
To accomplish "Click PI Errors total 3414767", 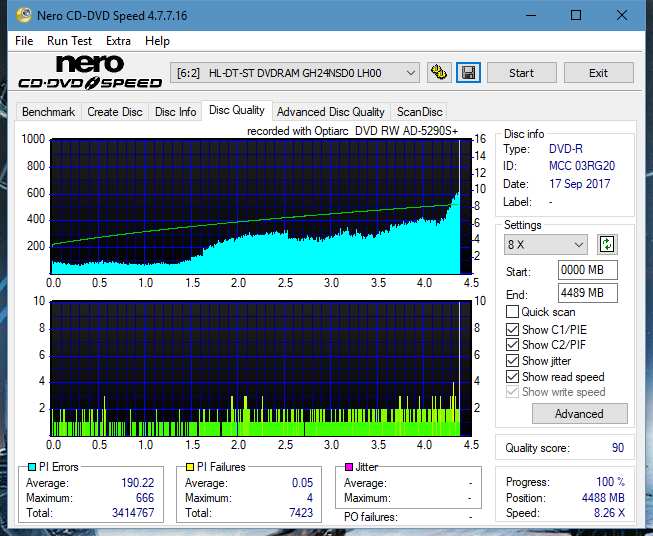I will pos(133,513).
